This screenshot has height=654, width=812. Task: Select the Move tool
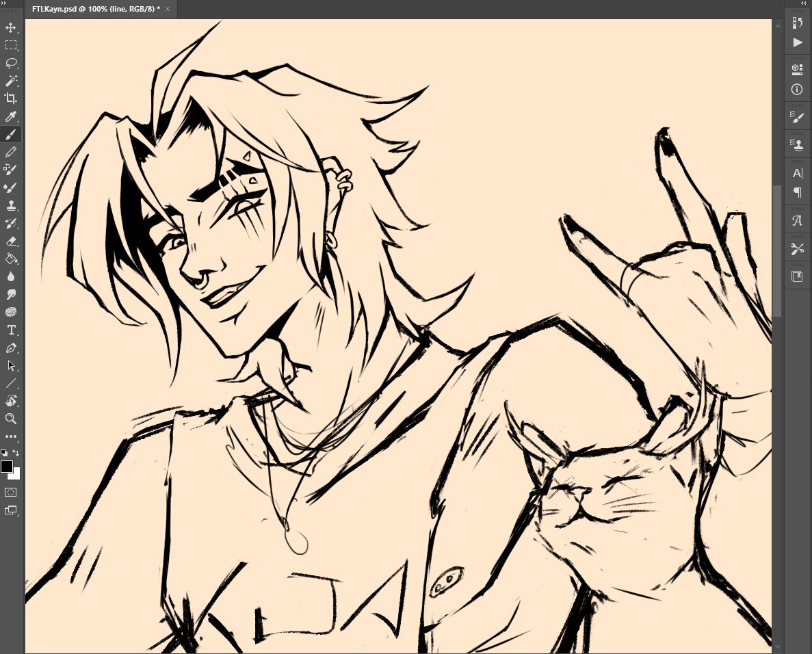11,27
